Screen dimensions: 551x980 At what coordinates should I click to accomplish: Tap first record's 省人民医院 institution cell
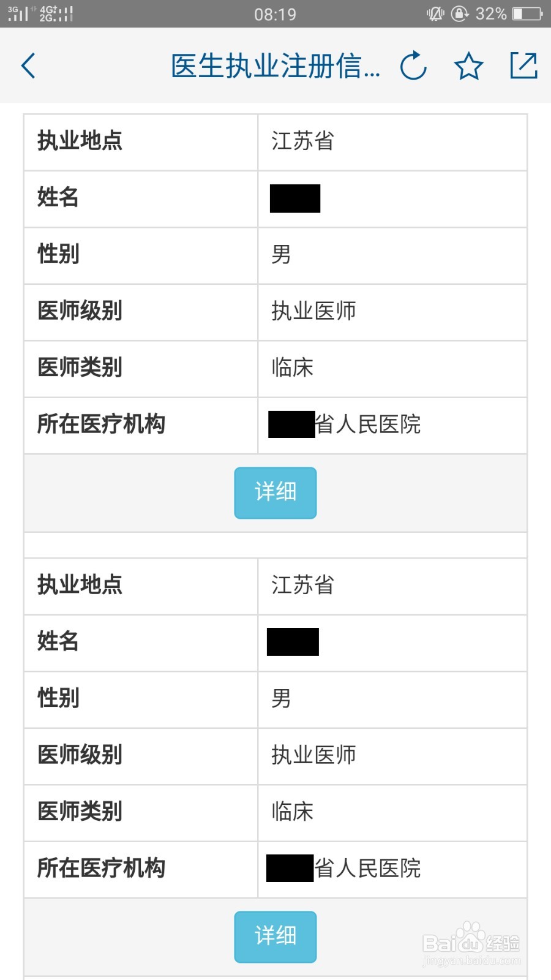392,425
